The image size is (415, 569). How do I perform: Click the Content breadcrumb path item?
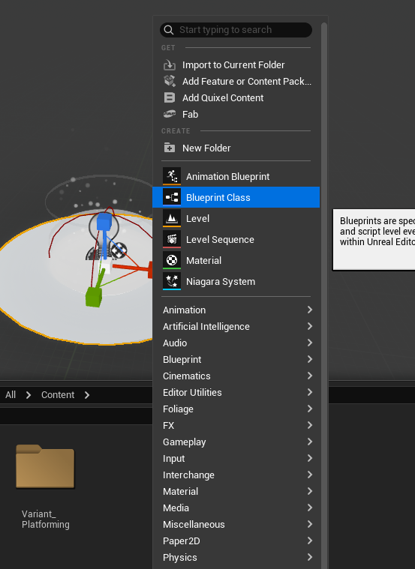pos(58,395)
